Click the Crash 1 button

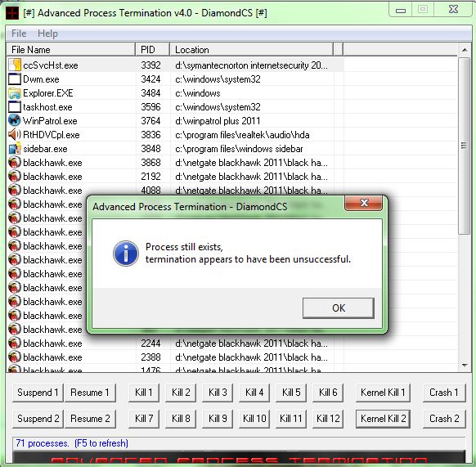(444, 393)
